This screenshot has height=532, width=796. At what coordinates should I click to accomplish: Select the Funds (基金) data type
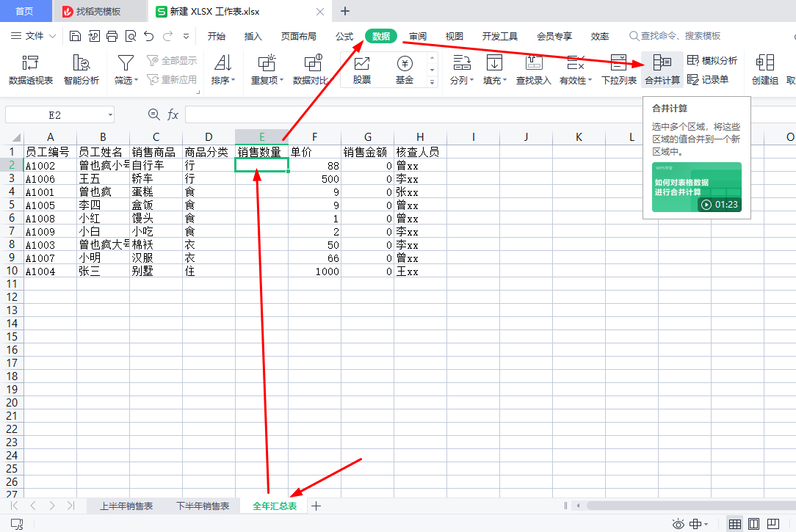[x=405, y=70]
